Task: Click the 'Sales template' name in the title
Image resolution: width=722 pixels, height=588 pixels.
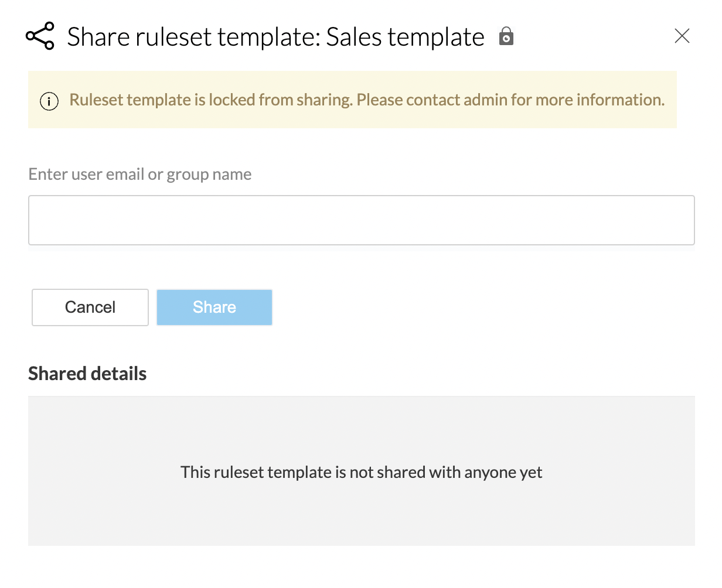Action: tap(405, 37)
